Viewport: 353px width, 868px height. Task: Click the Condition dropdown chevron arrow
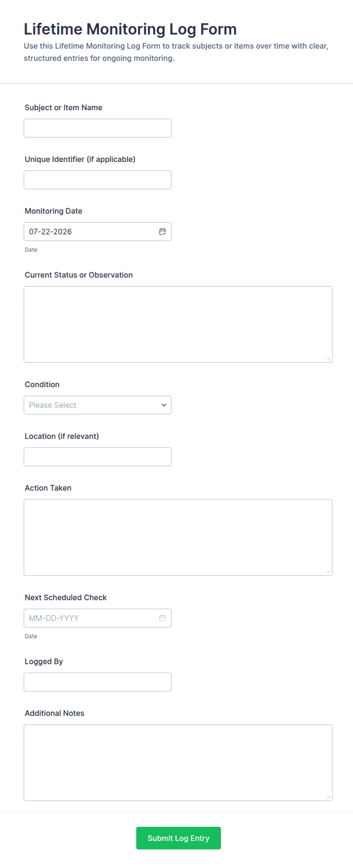[164, 405]
